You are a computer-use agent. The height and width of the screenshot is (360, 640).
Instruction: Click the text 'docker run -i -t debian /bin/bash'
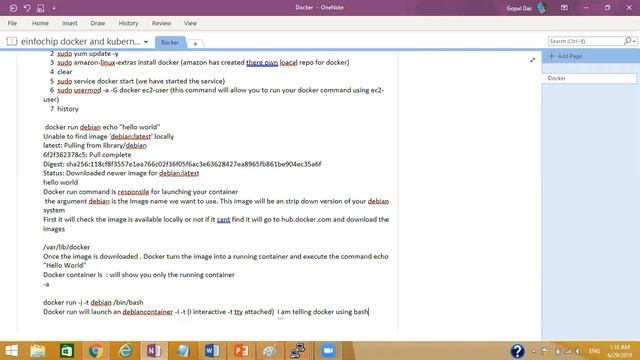tap(93, 302)
